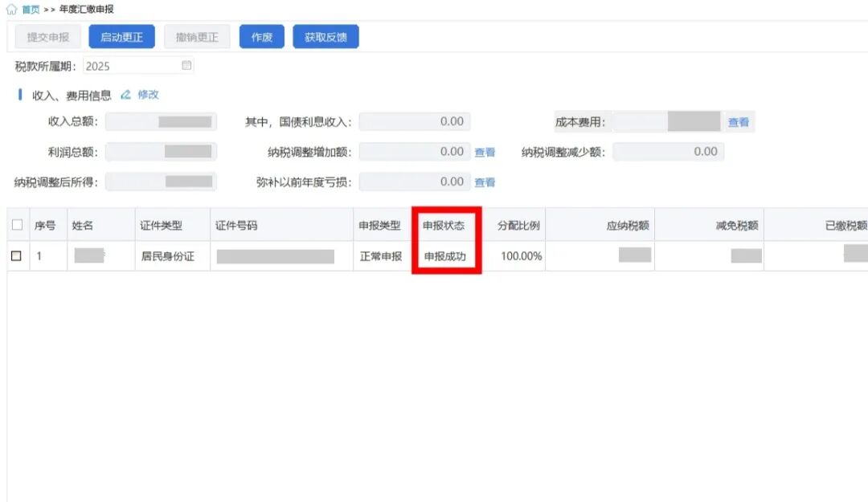Select the header select-all checkbox
The width and height of the screenshot is (868, 502).
click(x=17, y=226)
